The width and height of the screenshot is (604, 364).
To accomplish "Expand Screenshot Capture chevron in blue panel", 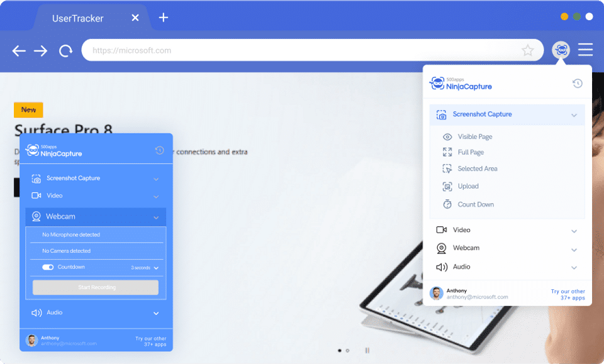I will click(156, 179).
